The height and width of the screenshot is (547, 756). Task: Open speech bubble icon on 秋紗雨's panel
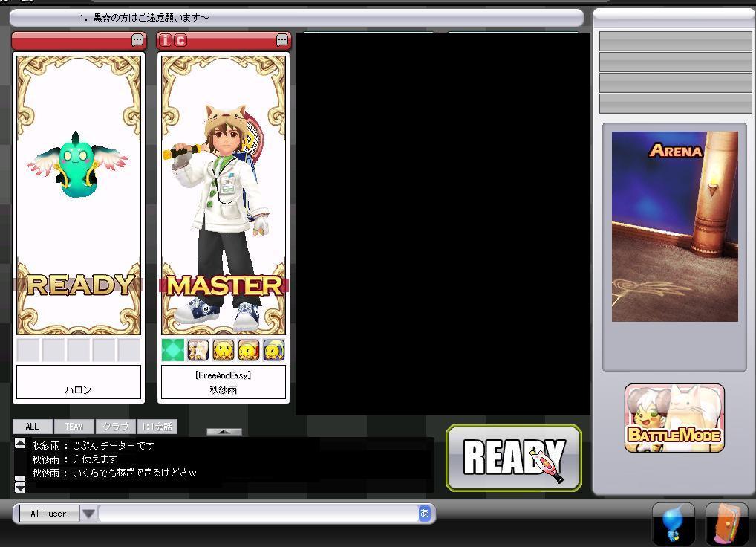click(282, 40)
